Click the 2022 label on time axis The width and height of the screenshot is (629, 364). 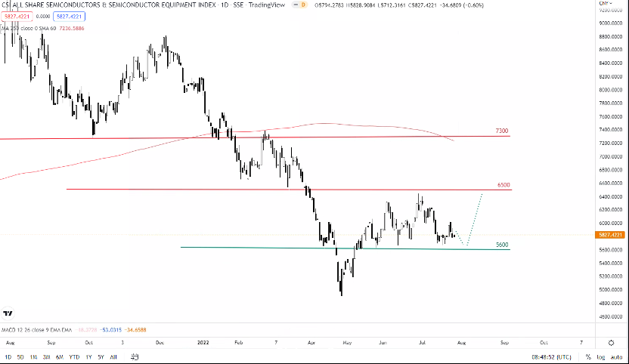click(x=203, y=343)
